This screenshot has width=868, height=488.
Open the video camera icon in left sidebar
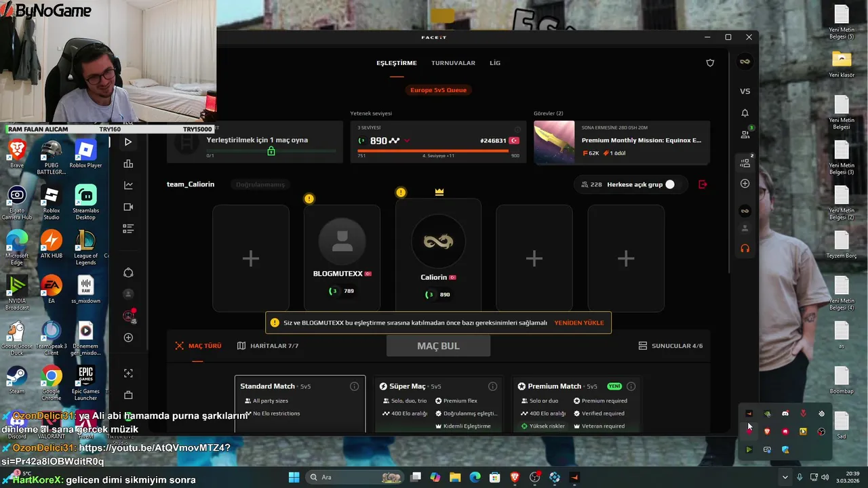128,207
